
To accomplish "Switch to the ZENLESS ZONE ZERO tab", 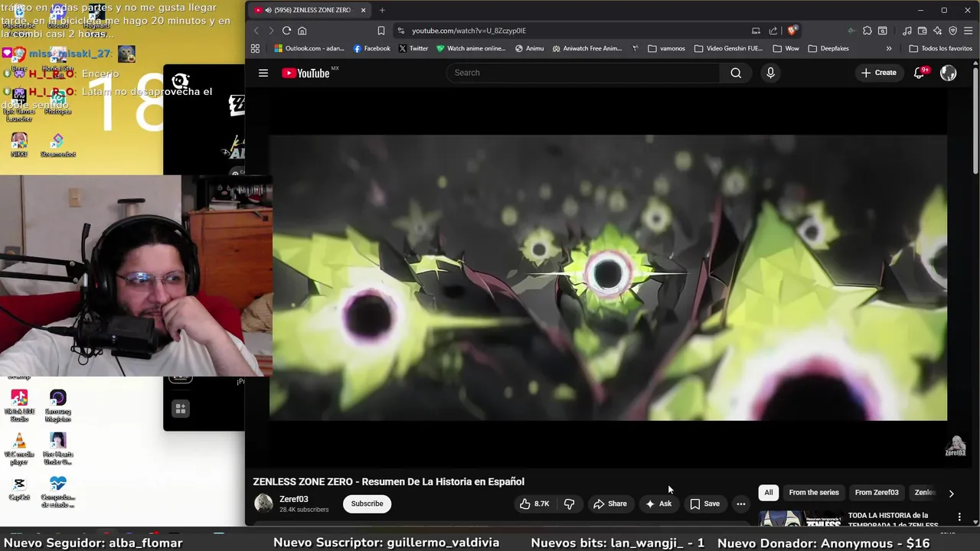I will tap(310, 10).
